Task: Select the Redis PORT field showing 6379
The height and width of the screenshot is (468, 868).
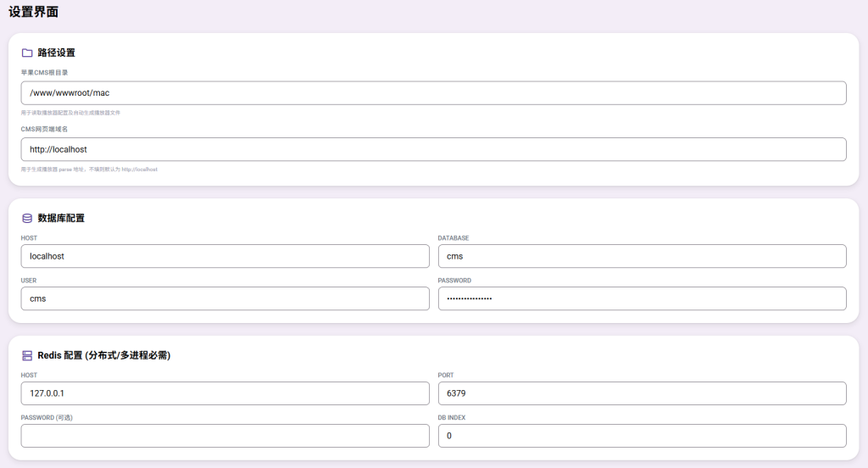Action: pyautogui.click(x=642, y=393)
